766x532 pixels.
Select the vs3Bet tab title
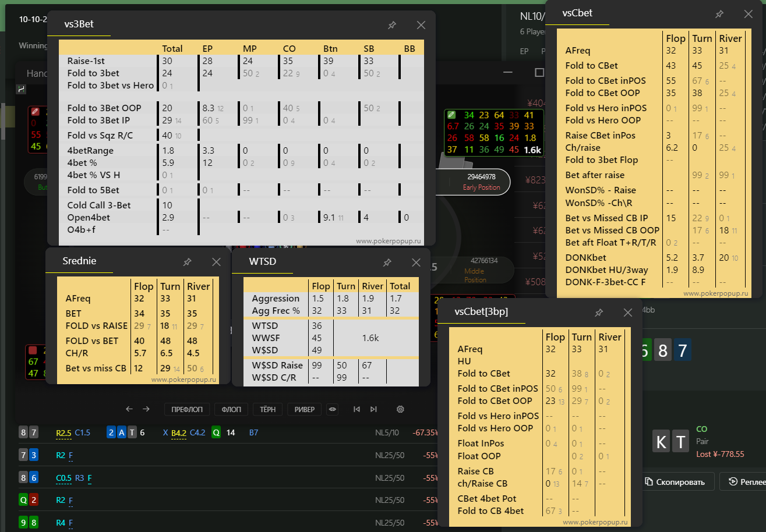tap(79, 24)
